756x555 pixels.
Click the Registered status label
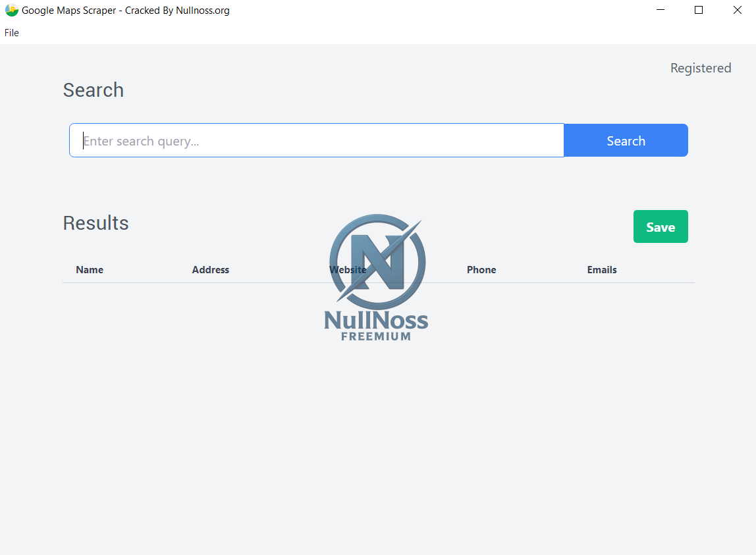click(700, 68)
